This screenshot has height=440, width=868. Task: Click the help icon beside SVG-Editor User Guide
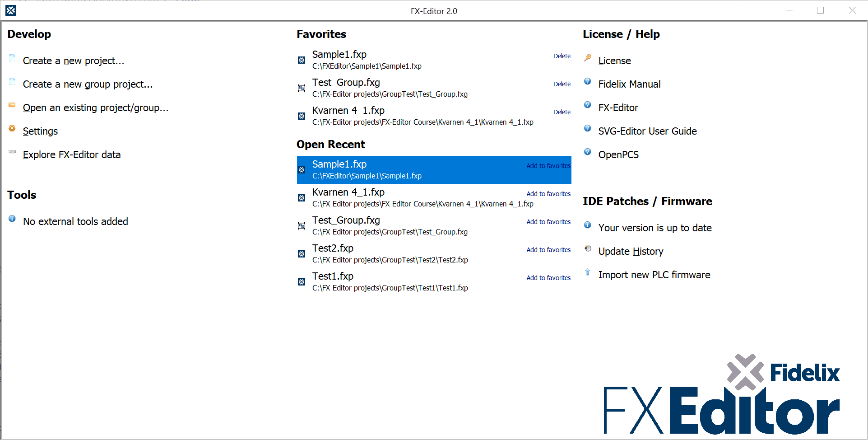tap(588, 128)
